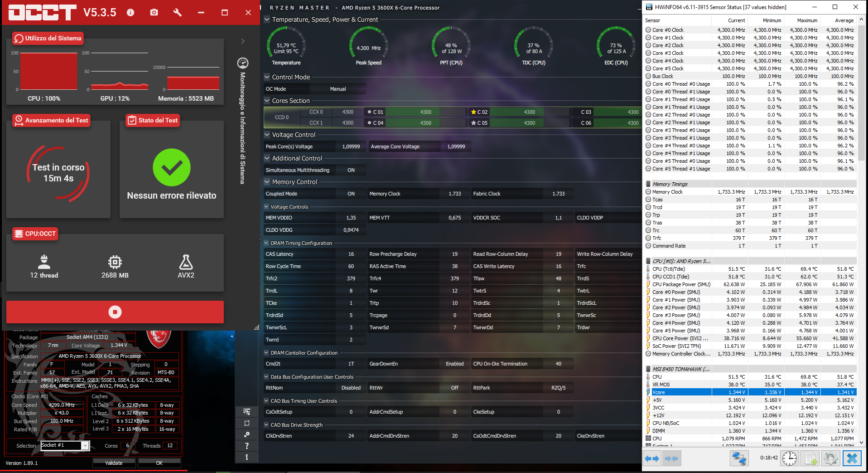Select the Utilizzo del Sistema tab
Image resolution: width=868 pixels, height=473 pixels.
pyautogui.click(x=48, y=38)
